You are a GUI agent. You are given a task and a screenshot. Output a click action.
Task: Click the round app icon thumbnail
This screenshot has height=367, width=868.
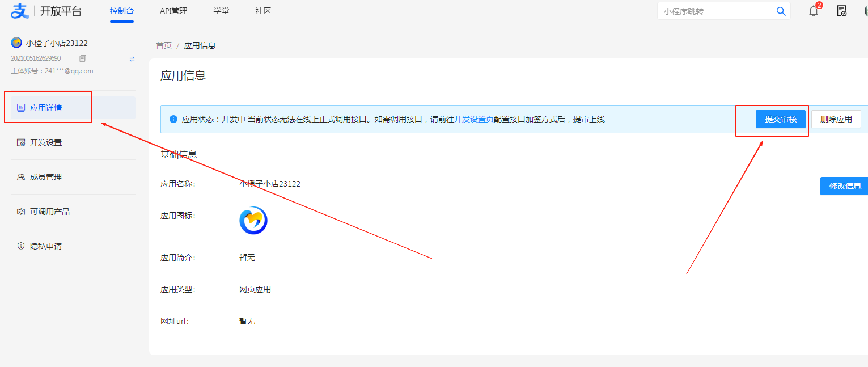(x=253, y=220)
